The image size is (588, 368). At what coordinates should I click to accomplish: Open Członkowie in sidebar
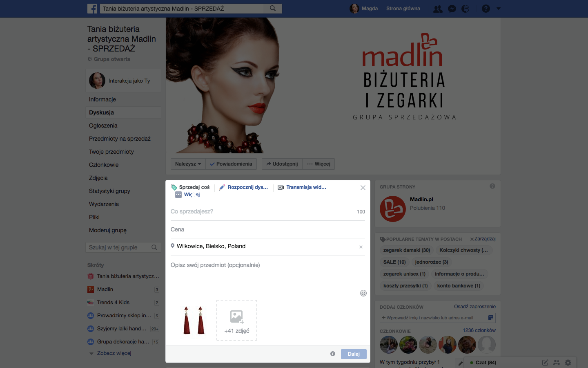tap(104, 165)
